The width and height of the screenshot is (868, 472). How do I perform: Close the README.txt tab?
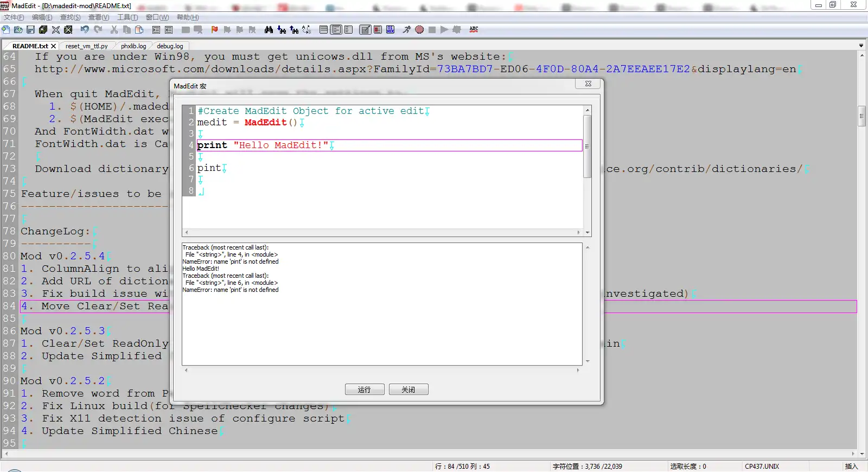pyautogui.click(x=53, y=46)
